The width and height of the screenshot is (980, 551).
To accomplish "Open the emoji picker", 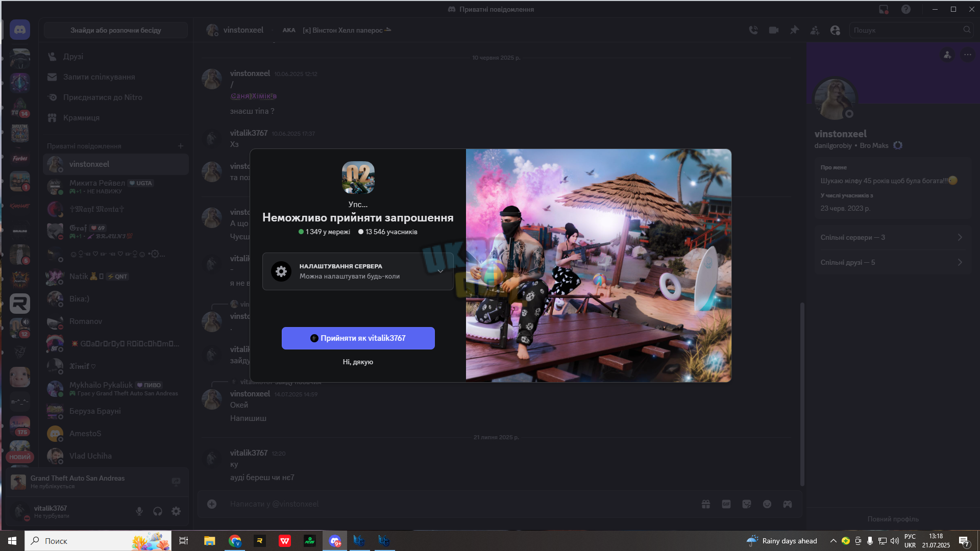I will click(x=767, y=504).
